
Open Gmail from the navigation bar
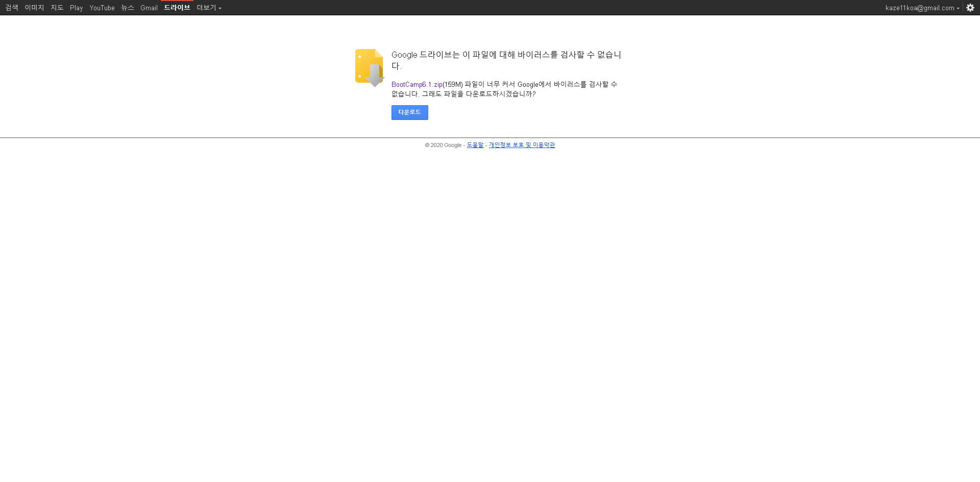[149, 8]
